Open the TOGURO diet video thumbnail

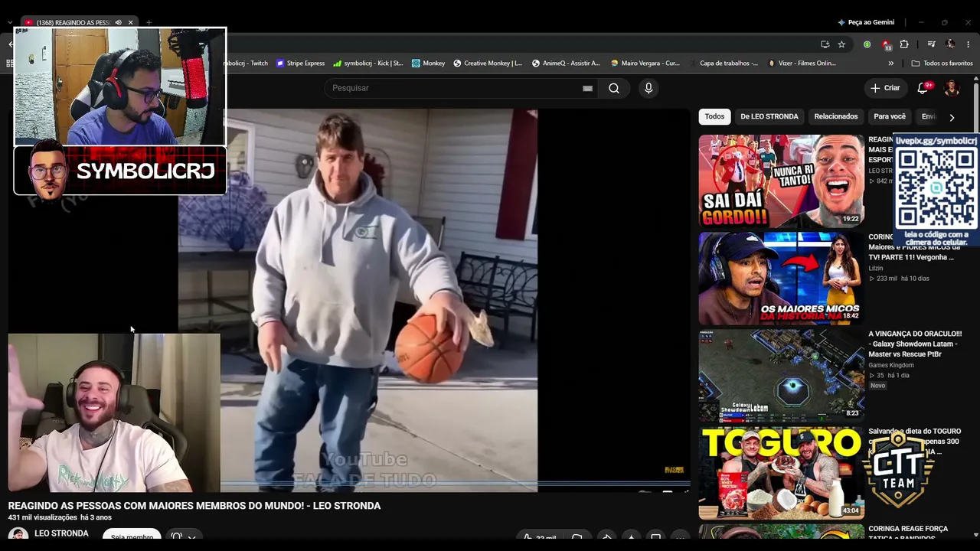(x=782, y=473)
